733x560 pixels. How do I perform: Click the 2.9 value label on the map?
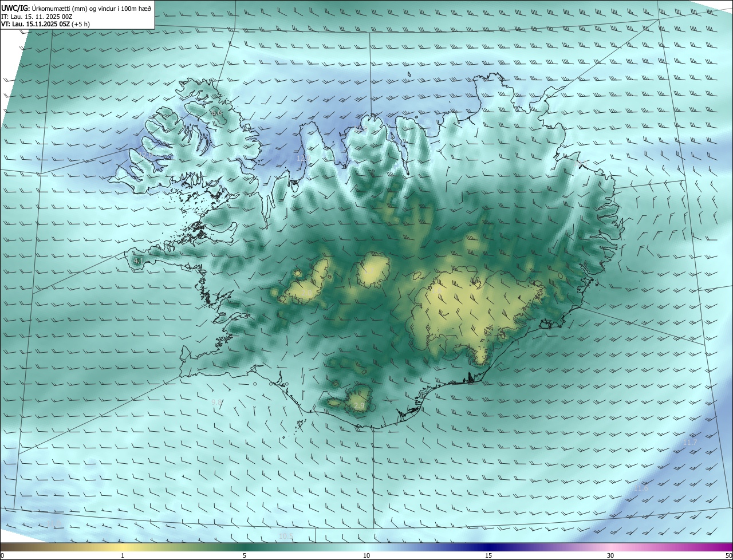(x=359, y=406)
